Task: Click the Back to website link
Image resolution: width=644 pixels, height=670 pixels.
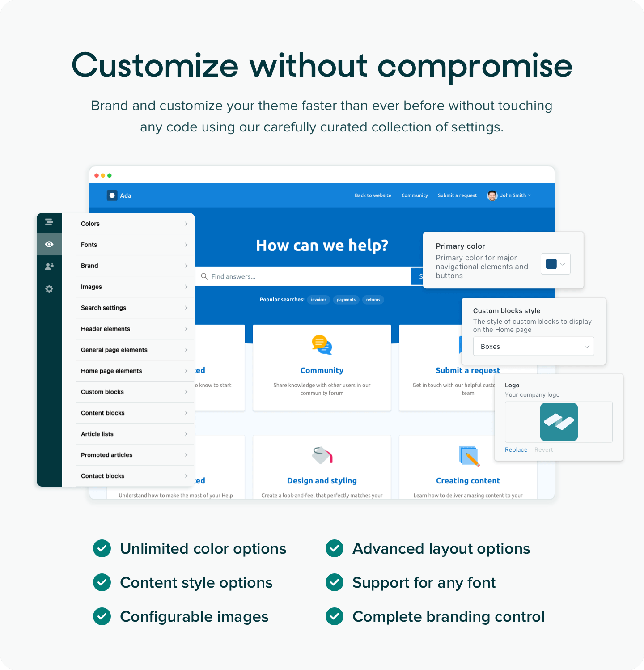Action: click(x=373, y=195)
